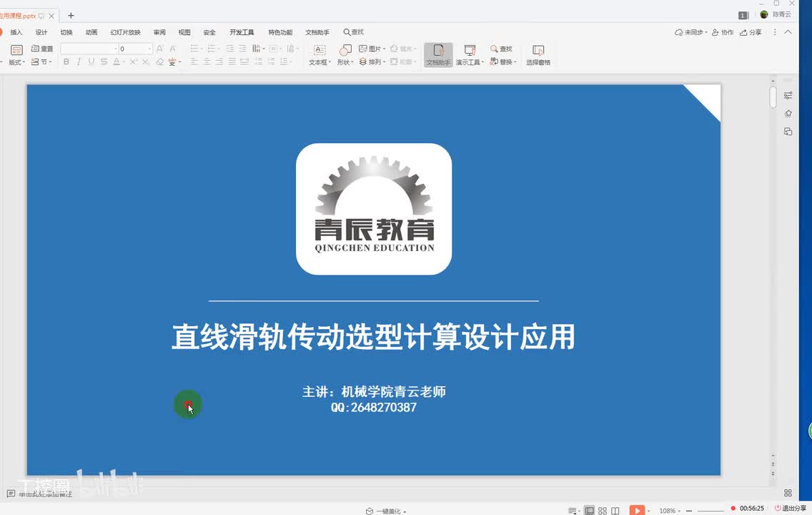Open the text direction dropdown
The height and width of the screenshot is (515, 812).
259,49
